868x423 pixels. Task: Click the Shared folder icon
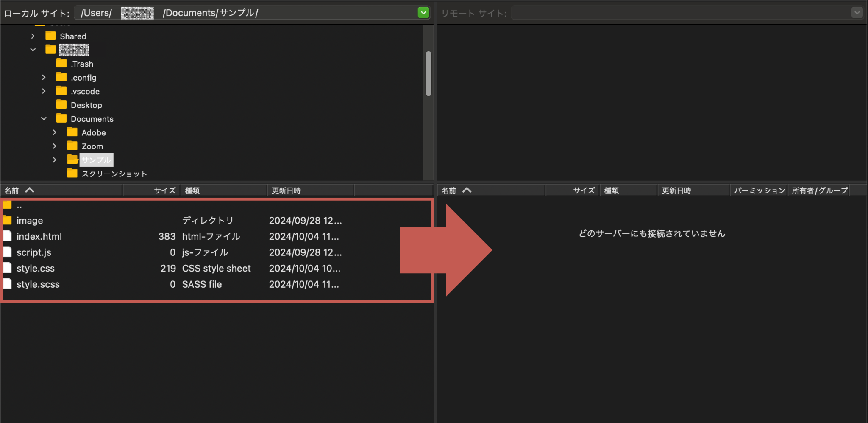[50, 36]
